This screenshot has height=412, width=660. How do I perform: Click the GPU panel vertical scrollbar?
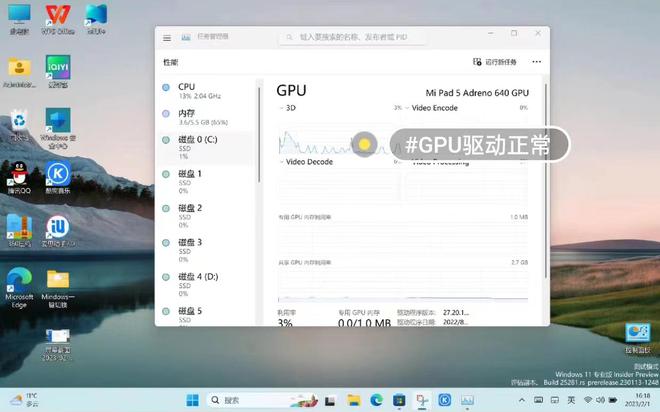coord(546,181)
